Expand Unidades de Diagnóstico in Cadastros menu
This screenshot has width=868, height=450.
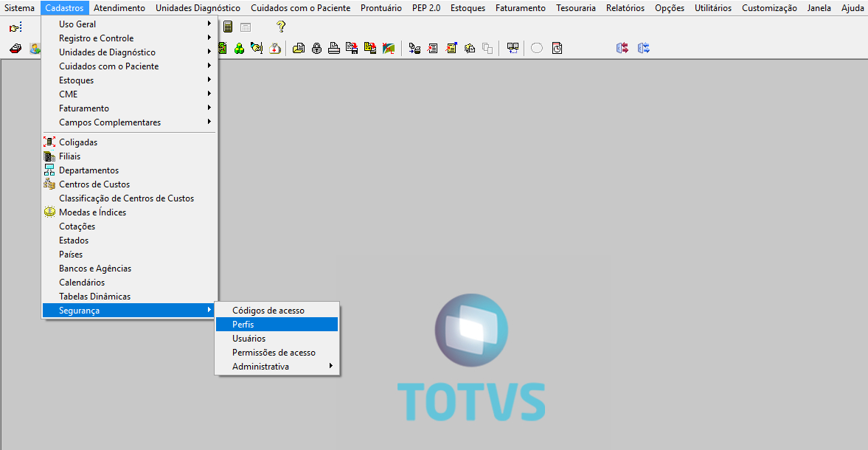128,52
